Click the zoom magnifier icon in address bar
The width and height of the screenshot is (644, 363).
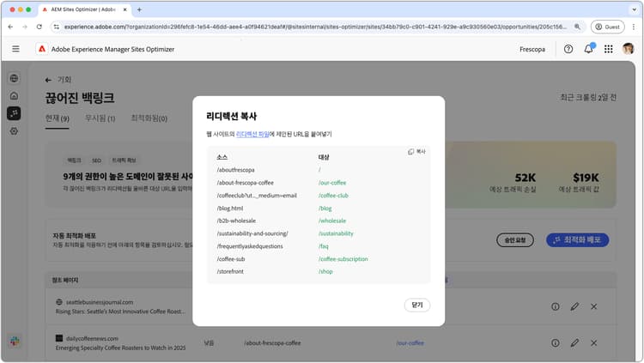[577, 27]
